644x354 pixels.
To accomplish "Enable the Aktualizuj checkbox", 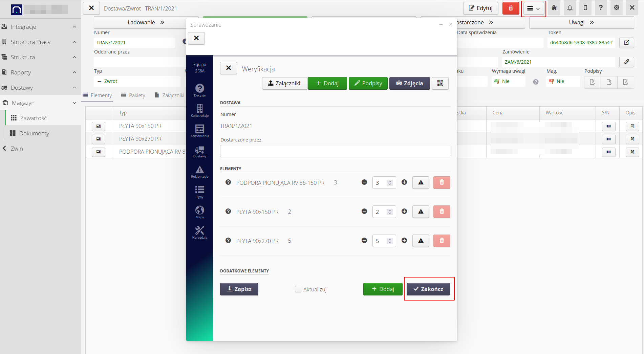I will point(298,289).
